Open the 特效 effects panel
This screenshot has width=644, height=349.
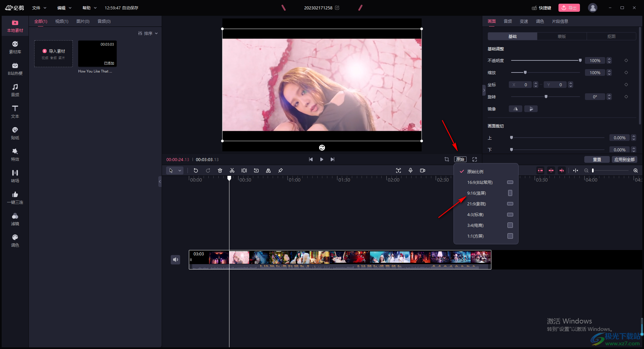[15, 155]
